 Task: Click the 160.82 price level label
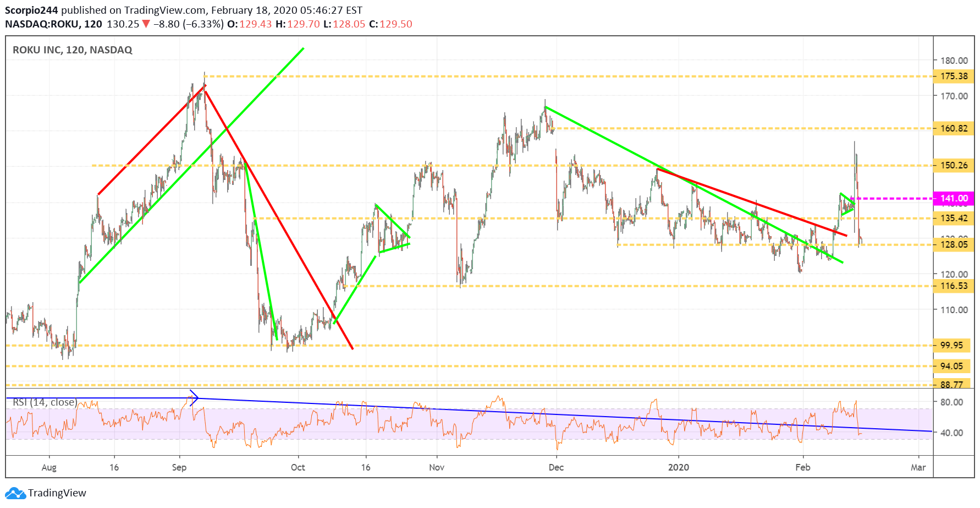(x=954, y=128)
